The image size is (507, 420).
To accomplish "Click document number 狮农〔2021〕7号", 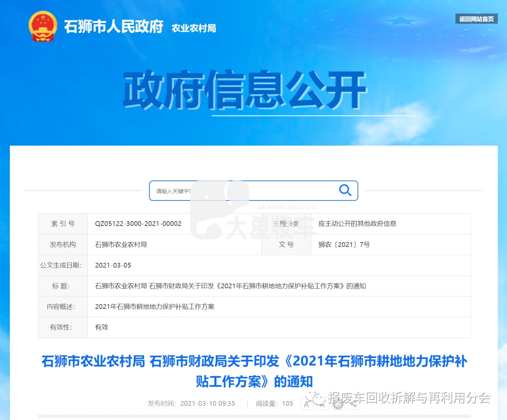I will 344,244.
